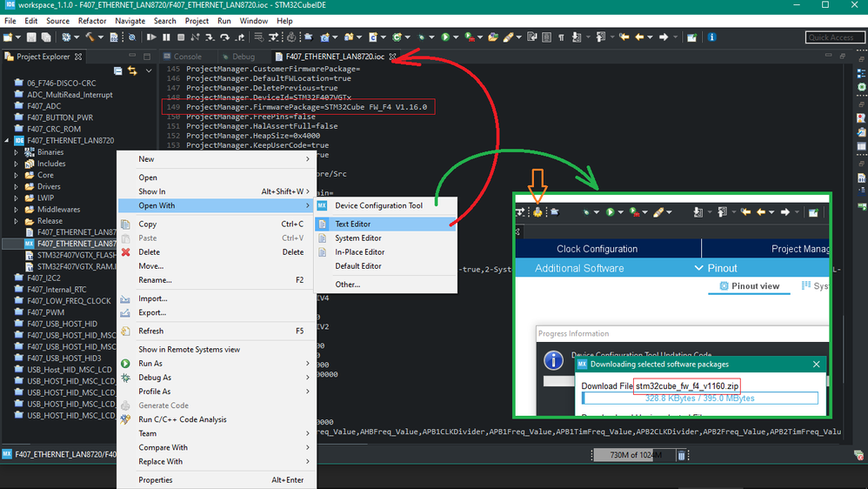Screen dimensions: 868x489
Task: Click the yellow Back navigation arrow
Action: click(639, 37)
